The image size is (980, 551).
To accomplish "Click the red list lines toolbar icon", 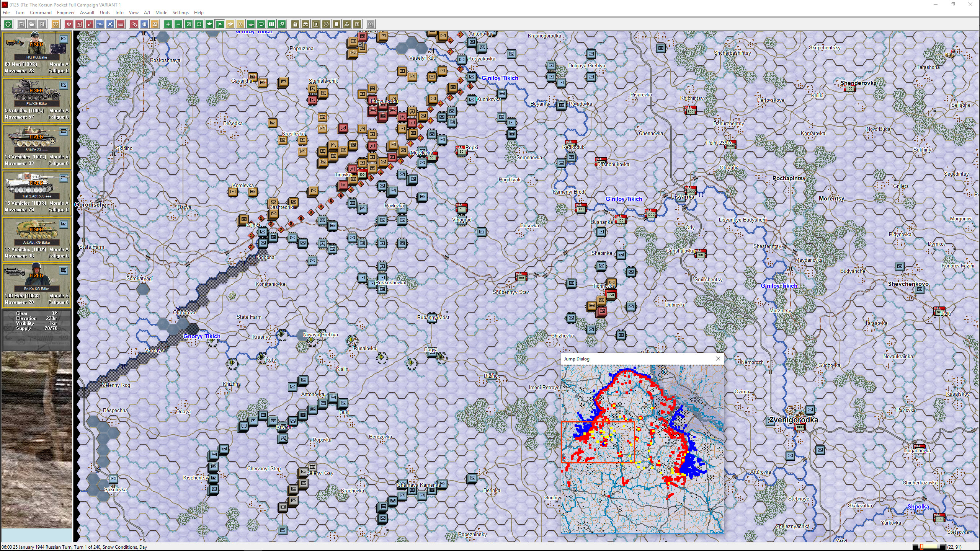I will pos(121,24).
